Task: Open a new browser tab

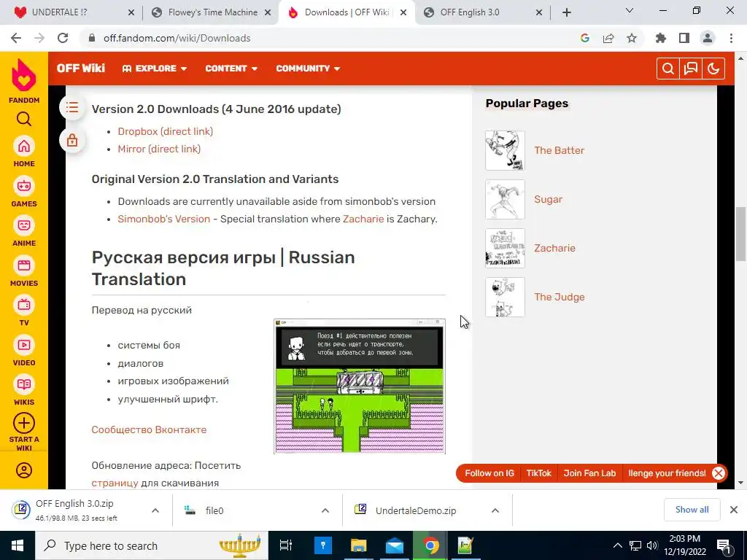Action: coord(566,12)
